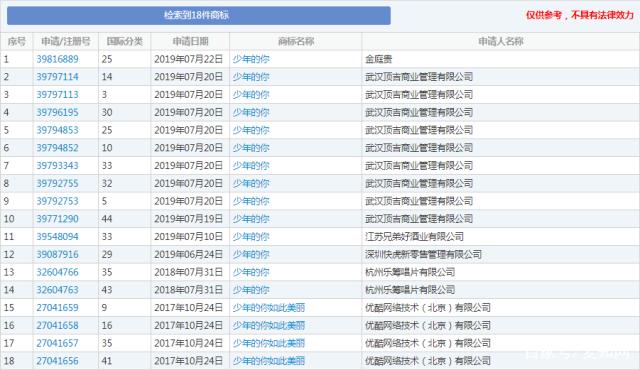Select date 2019年07月10日
Screen dimensions: 640x370
[189, 237]
